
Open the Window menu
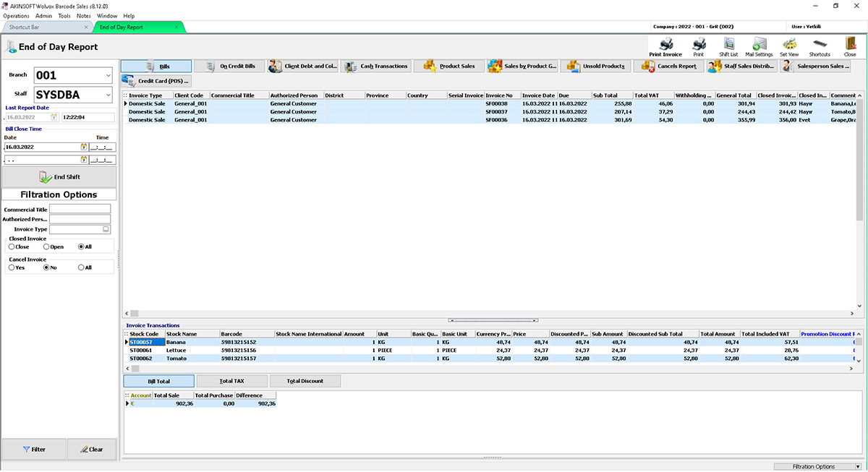click(x=107, y=15)
